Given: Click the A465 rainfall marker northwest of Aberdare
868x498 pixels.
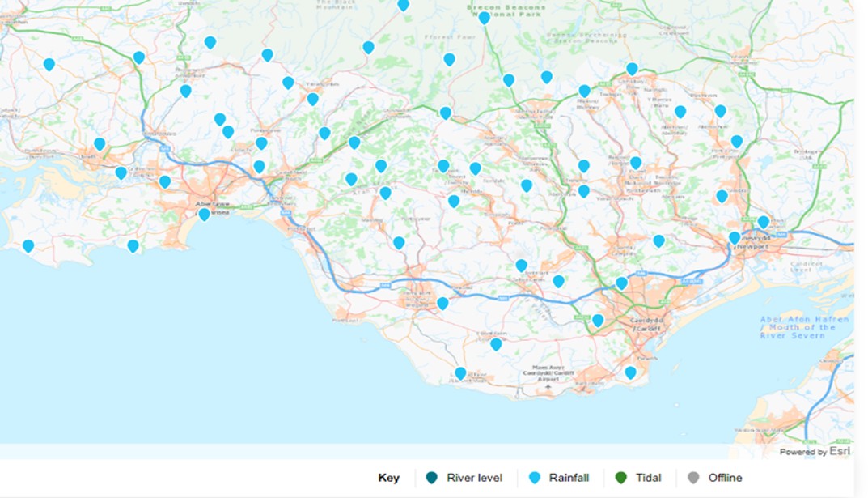Looking at the screenshot, I should (x=447, y=113).
